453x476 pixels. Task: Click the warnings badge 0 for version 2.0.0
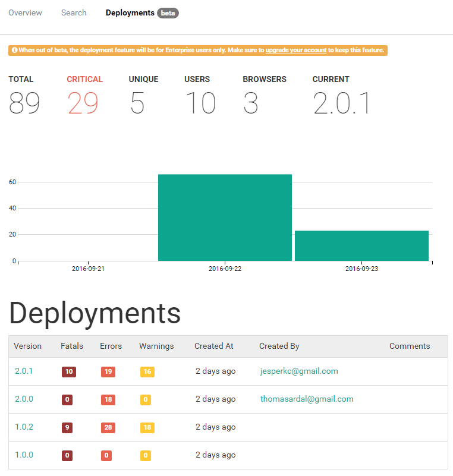(146, 399)
